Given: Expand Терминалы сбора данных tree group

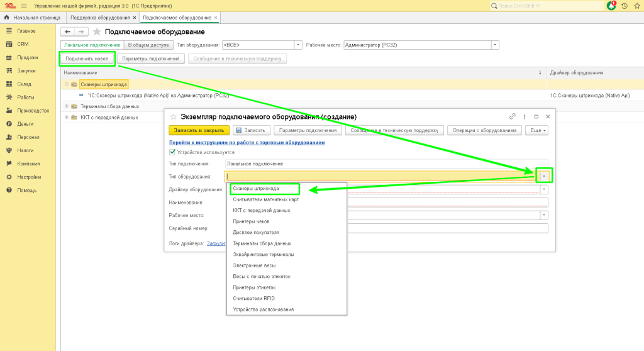Looking at the screenshot, I should pos(66,106).
